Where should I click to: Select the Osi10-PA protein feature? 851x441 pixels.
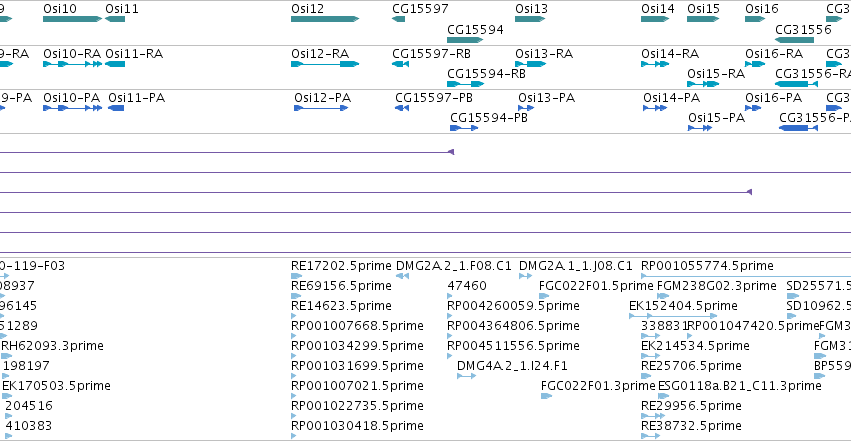(x=72, y=108)
